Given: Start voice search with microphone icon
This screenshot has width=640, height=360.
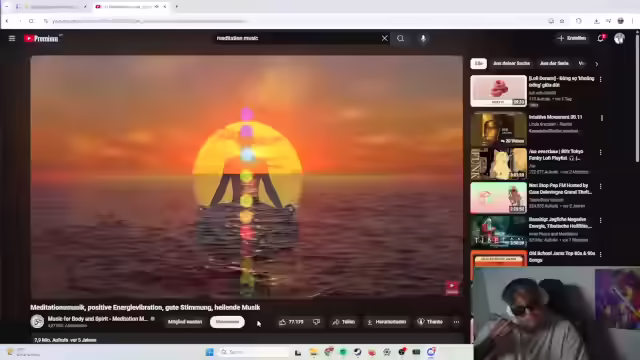Looking at the screenshot, I should (423, 38).
